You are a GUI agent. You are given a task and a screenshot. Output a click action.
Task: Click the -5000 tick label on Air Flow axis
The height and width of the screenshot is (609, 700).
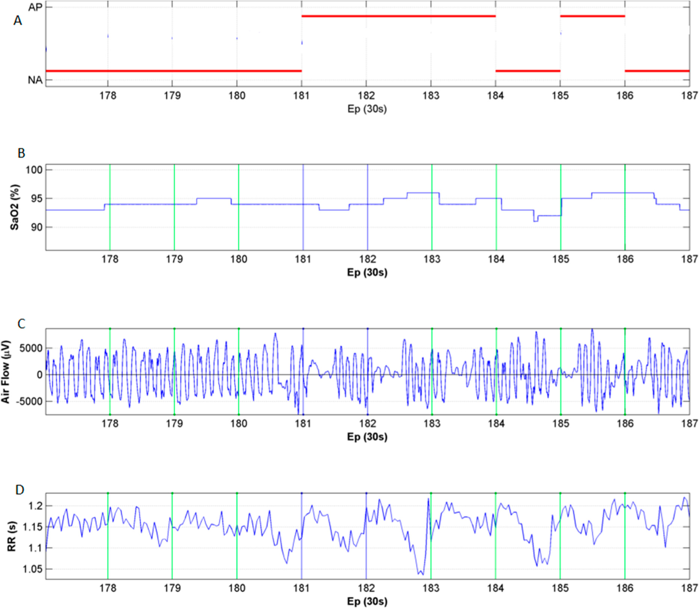[x=29, y=401]
